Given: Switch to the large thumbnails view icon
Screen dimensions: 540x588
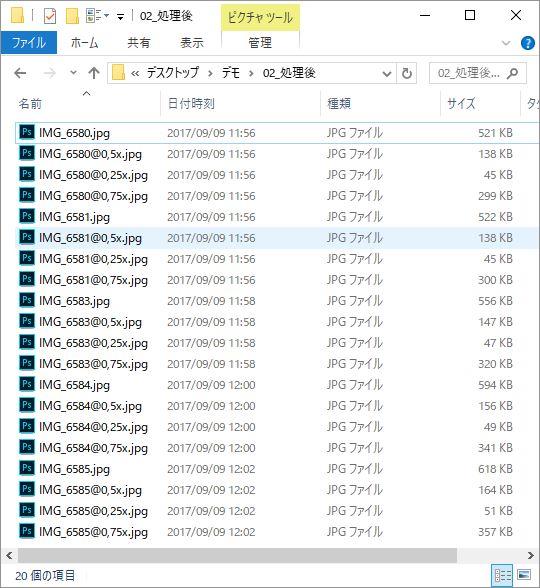Looking at the screenshot, I should pos(524,575).
